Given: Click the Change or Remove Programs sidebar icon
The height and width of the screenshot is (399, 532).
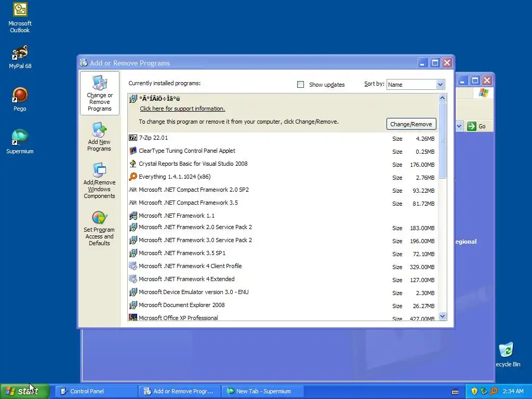Looking at the screenshot, I should coord(99,83).
